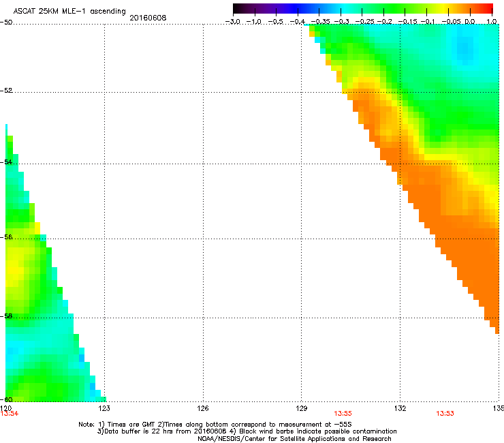This screenshot has width=504, height=443.
Task: Click the NOAA/NESDIS credit line
Action: click(x=294, y=439)
